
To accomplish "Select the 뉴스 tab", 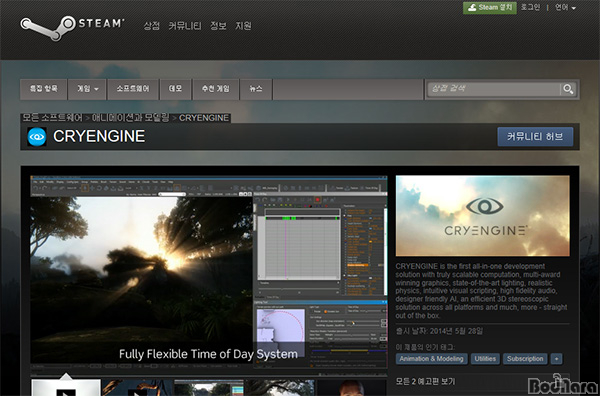I will click(256, 89).
